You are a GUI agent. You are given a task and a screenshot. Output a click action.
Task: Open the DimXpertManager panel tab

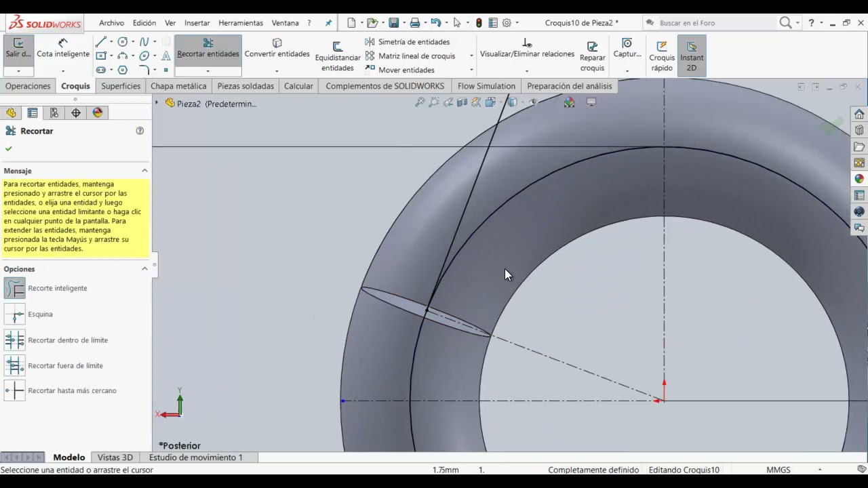(76, 113)
